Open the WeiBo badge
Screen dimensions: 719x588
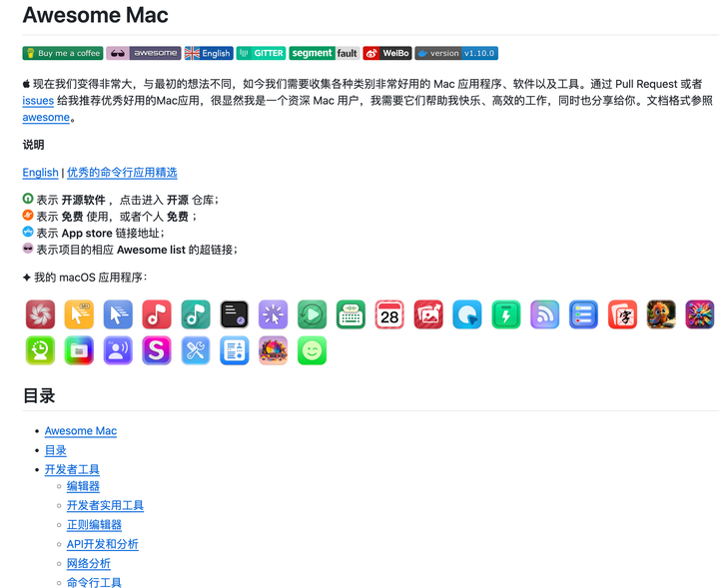coord(387,53)
